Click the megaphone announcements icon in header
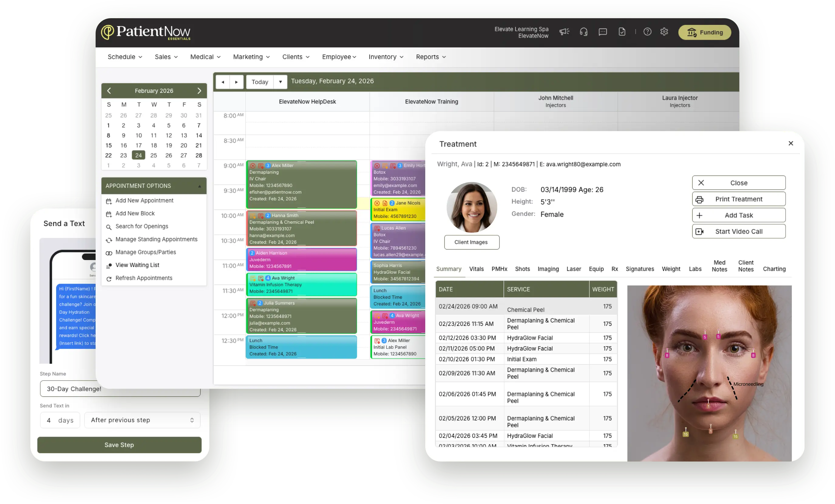Screen dimensions: 835x504 tap(564, 32)
